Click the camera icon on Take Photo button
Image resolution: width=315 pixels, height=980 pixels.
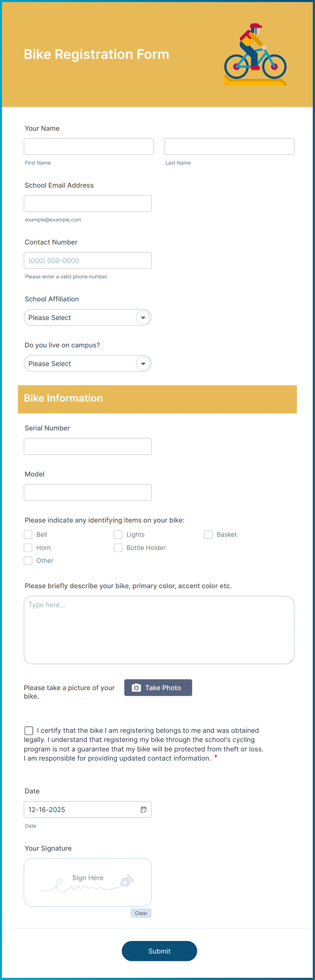tap(136, 687)
